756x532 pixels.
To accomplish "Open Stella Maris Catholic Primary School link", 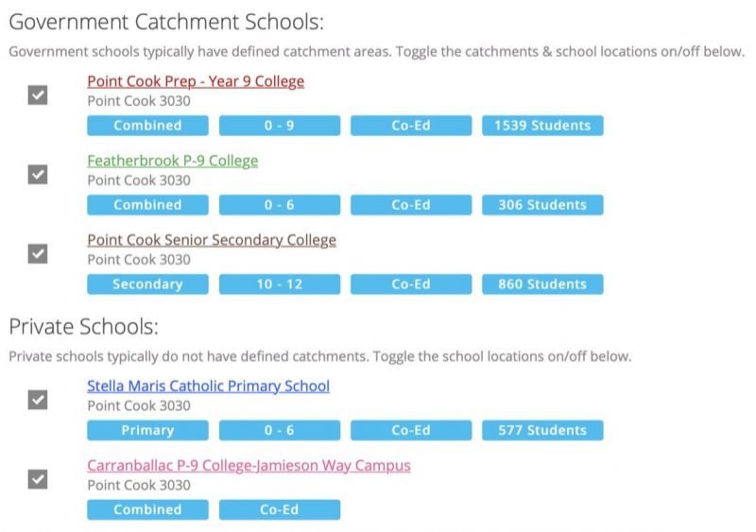I will [x=208, y=386].
